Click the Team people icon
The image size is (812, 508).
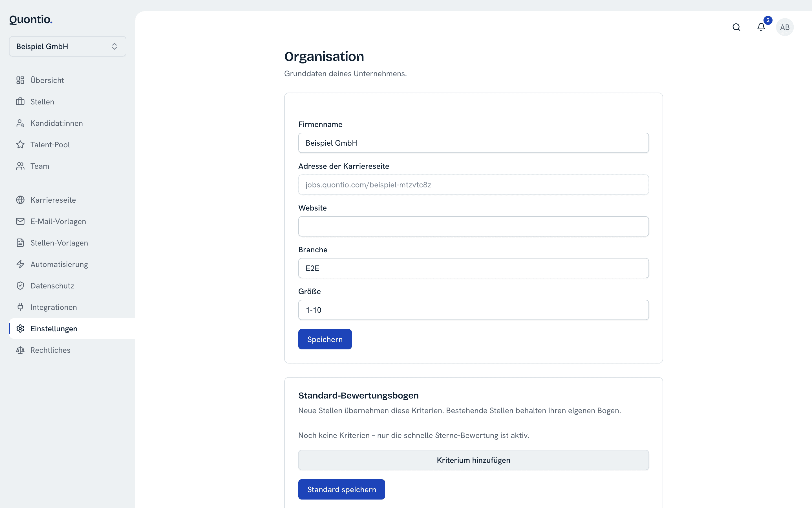(x=20, y=166)
